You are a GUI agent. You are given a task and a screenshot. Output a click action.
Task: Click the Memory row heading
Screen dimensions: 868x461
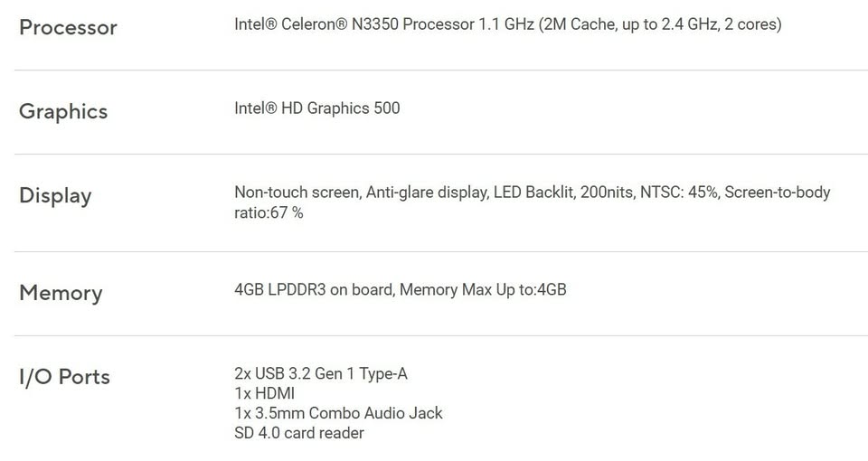coord(61,293)
